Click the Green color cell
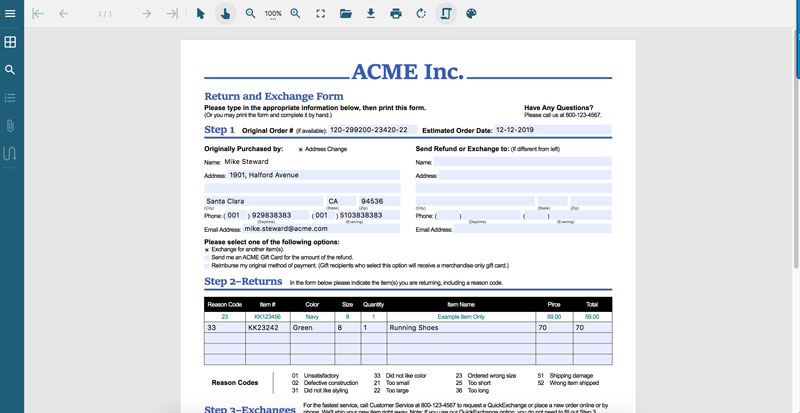Image resolution: width=800 pixels, height=413 pixels. tap(313, 328)
